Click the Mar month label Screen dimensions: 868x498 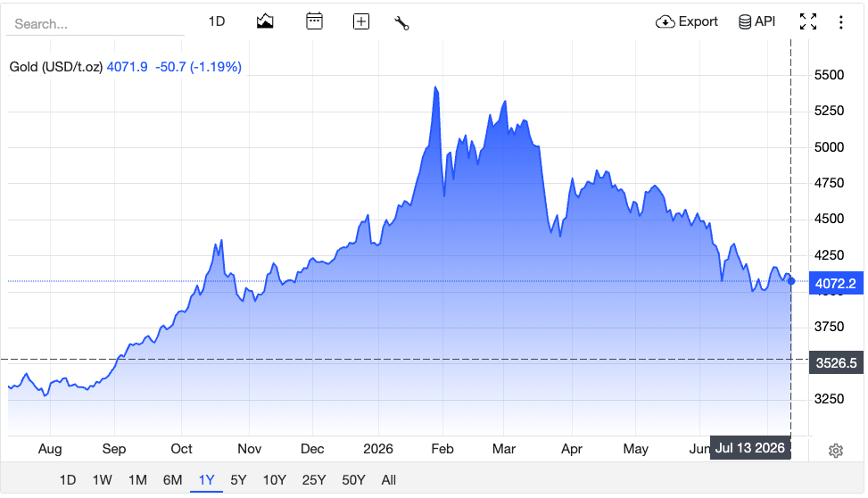pos(504,449)
